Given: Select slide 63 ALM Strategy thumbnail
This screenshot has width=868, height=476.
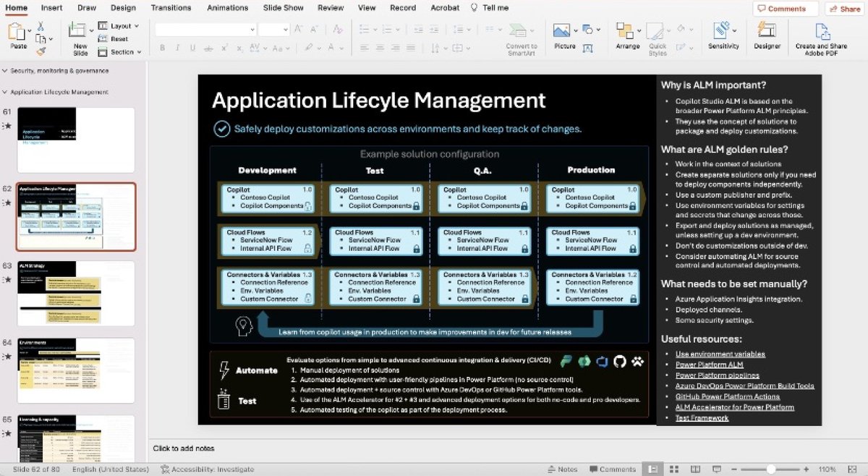Looking at the screenshot, I should pyautogui.click(x=76, y=293).
